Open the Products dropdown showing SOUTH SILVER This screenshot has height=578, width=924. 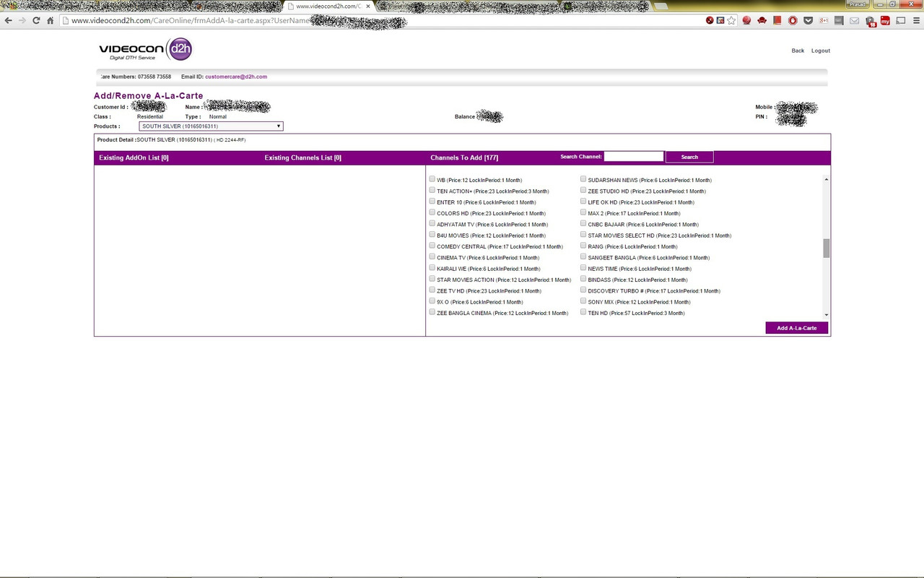[211, 126]
